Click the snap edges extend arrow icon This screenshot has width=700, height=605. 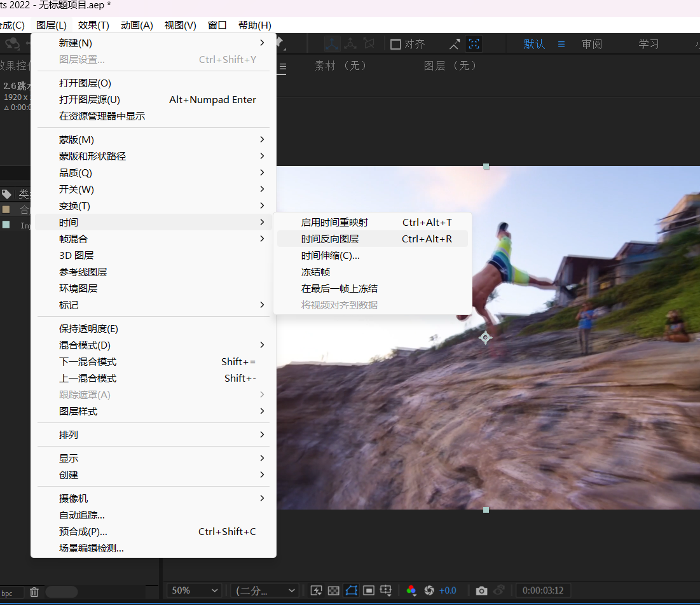455,45
